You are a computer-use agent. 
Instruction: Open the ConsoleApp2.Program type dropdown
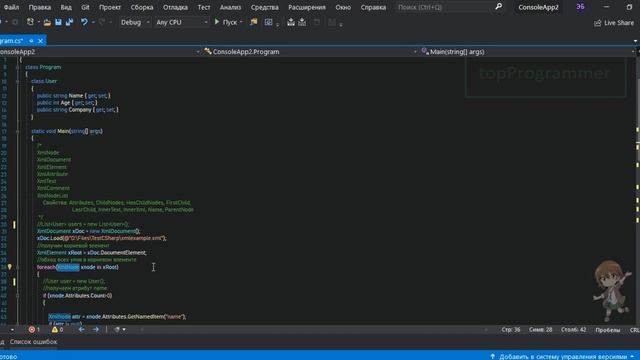(310, 52)
